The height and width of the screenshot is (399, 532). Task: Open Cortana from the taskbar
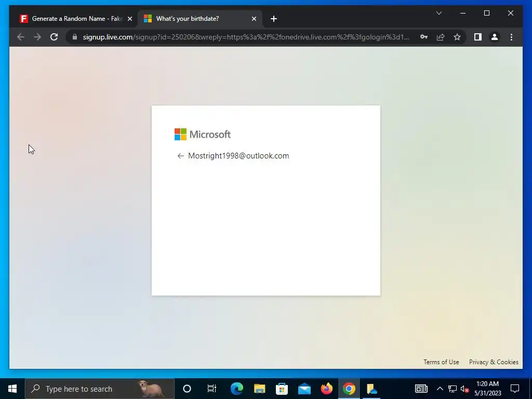(x=187, y=389)
